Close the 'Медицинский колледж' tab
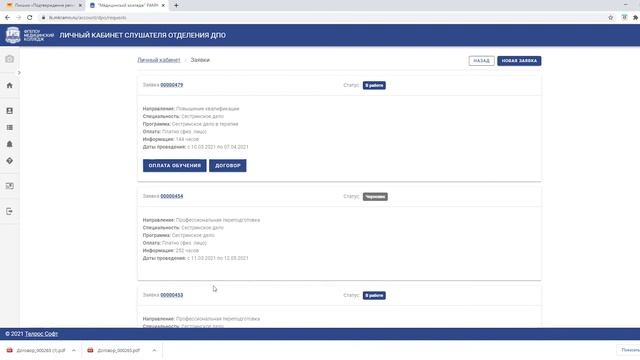Image resolution: width=640 pixels, height=360 pixels. 163,5
